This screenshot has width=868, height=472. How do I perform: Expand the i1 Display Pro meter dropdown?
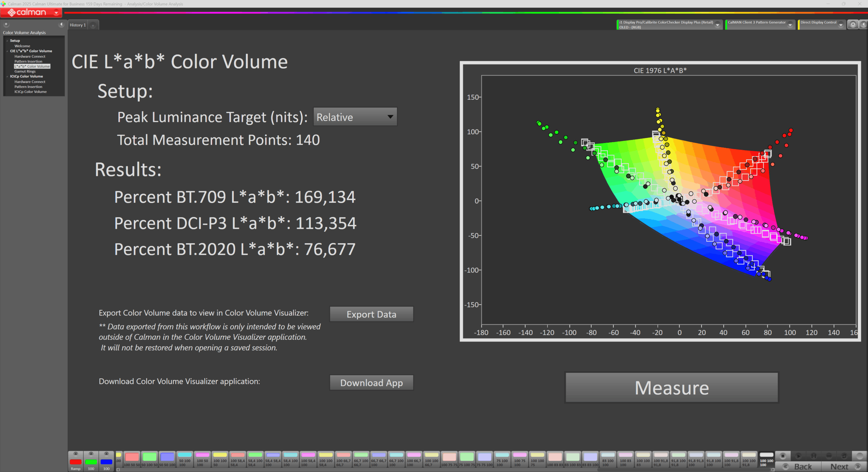[717, 25]
